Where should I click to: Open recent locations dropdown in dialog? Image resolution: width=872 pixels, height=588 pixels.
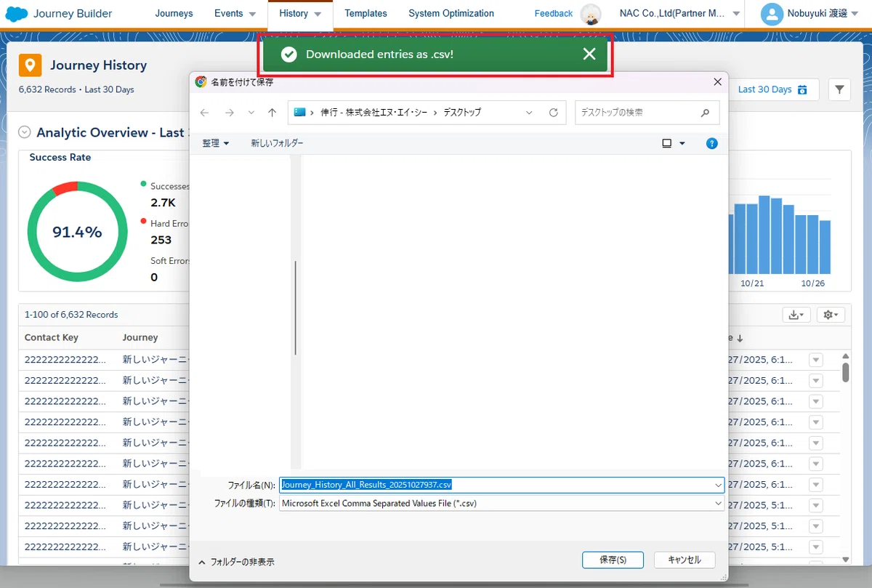251,113
